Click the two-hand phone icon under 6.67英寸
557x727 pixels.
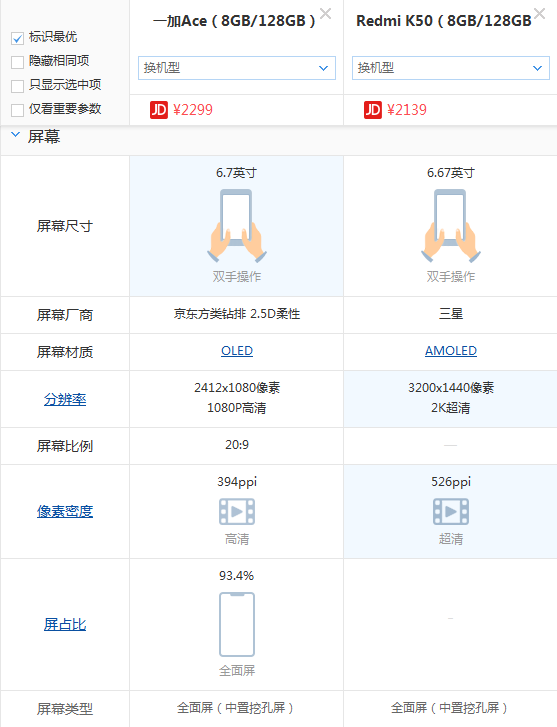451,226
